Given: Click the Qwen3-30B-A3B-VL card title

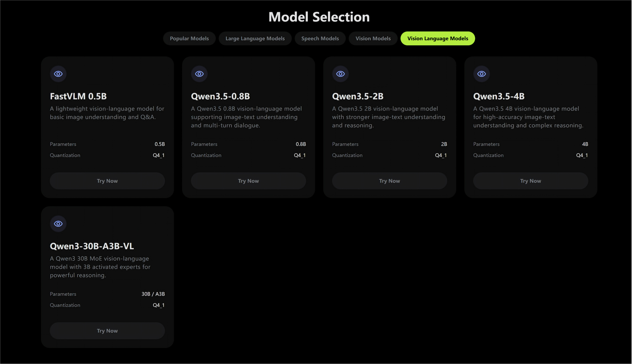Looking at the screenshot, I should (x=92, y=246).
